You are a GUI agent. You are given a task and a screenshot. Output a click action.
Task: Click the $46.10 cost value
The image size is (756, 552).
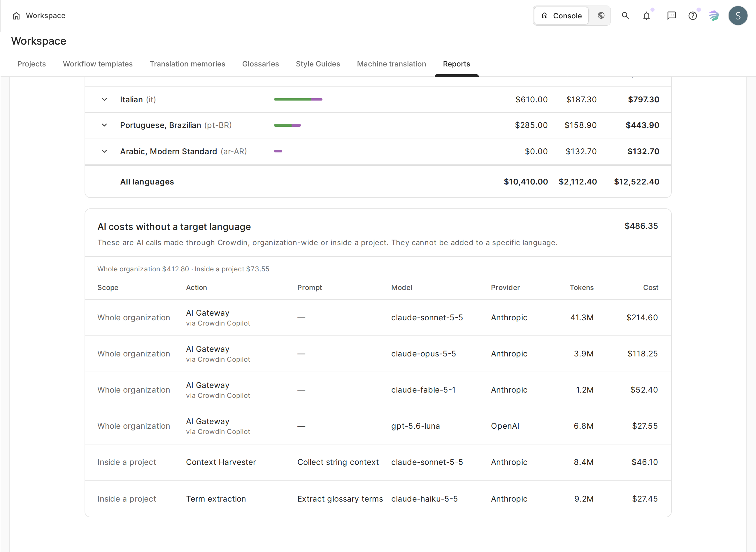pos(645,462)
